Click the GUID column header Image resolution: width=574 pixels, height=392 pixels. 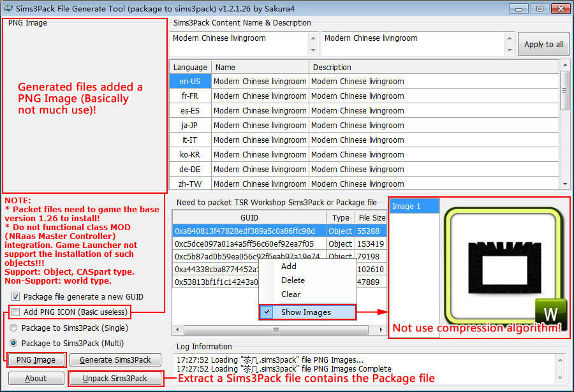click(249, 218)
